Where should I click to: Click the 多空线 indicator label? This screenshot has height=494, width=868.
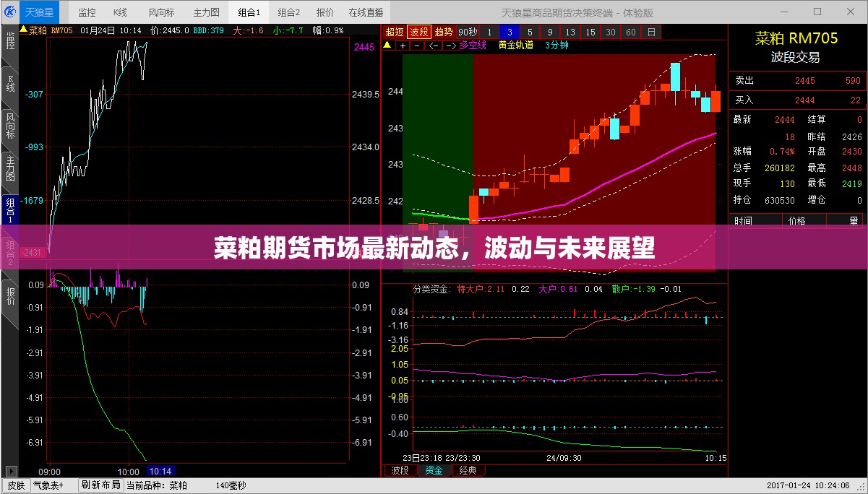pos(473,45)
